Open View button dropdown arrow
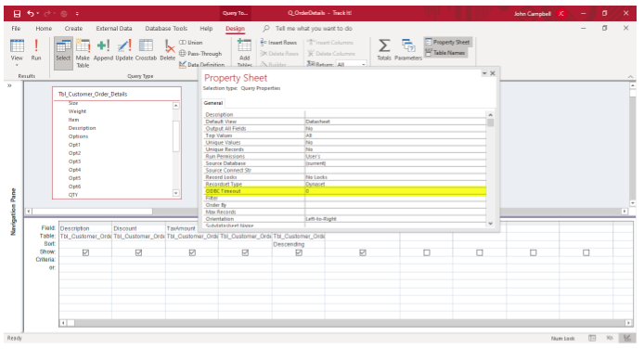The height and width of the screenshot is (349, 644). pos(17,65)
